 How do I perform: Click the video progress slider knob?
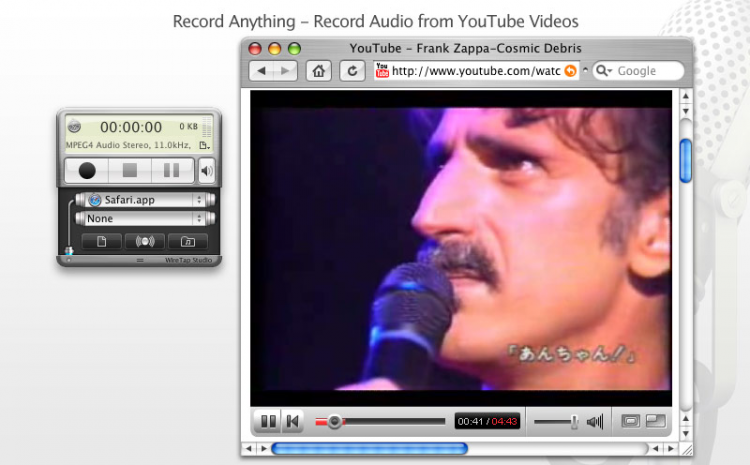(x=335, y=421)
